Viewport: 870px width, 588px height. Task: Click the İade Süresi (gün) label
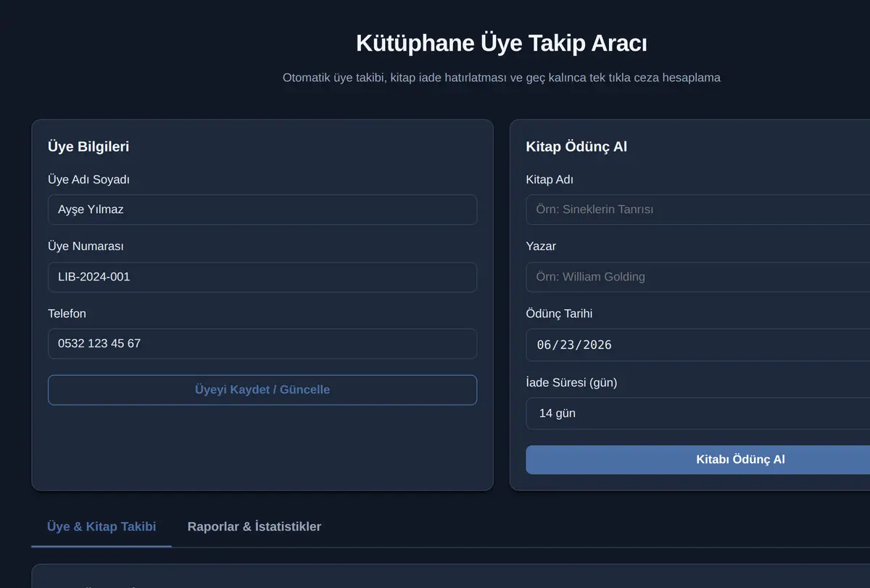coord(571,382)
